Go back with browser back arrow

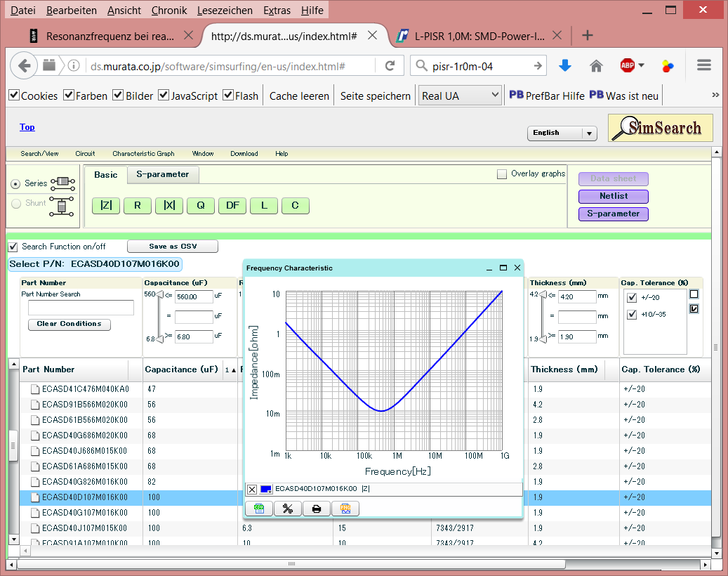click(24, 66)
